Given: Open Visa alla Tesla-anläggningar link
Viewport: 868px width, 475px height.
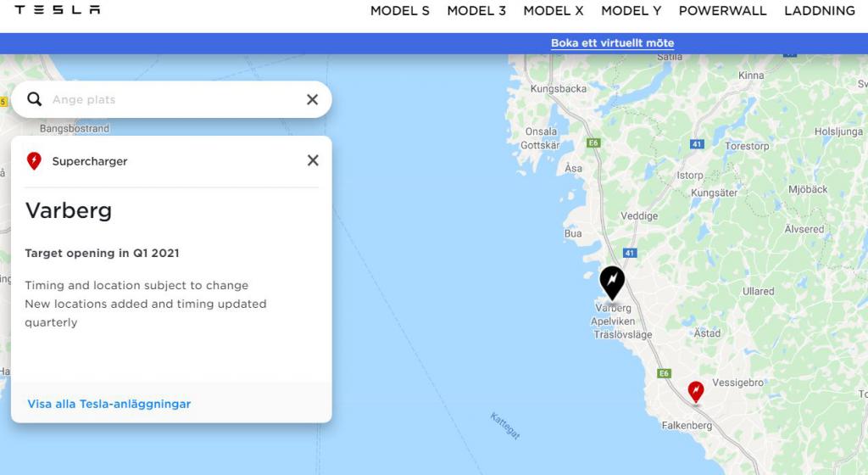Looking at the screenshot, I should pyautogui.click(x=109, y=404).
